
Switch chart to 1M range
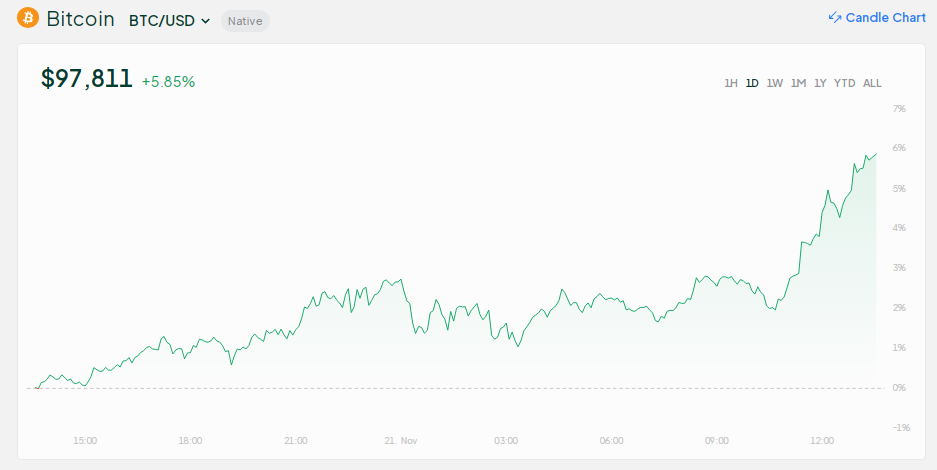pyautogui.click(x=798, y=83)
